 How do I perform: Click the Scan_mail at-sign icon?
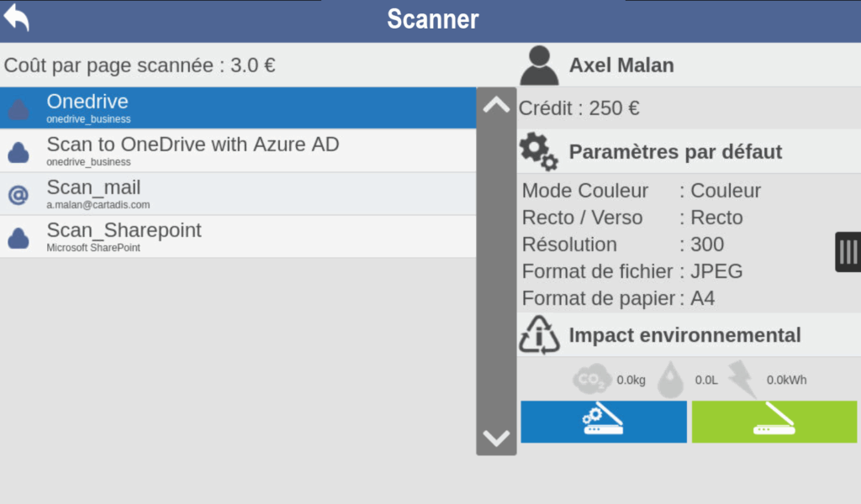(x=18, y=195)
